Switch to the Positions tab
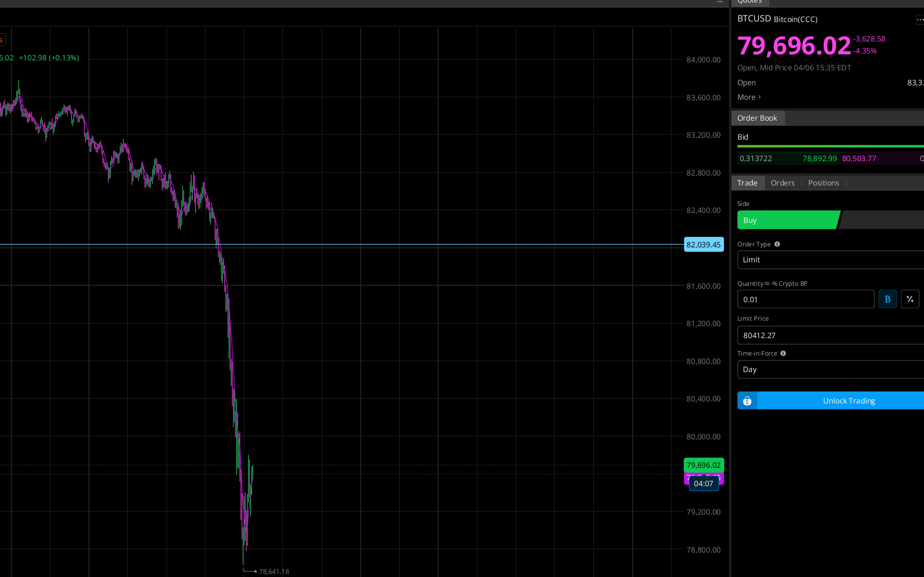Screen dimensions: 924x577 click(824, 183)
